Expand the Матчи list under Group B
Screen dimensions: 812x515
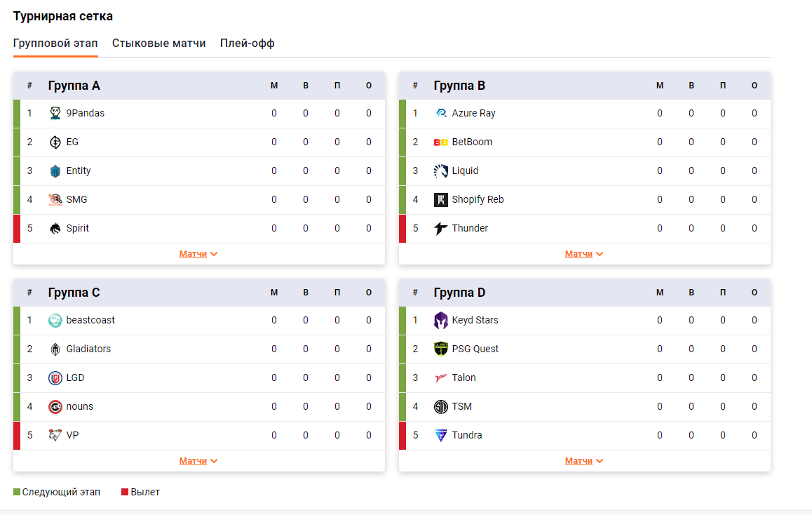(x=584, y=254)
